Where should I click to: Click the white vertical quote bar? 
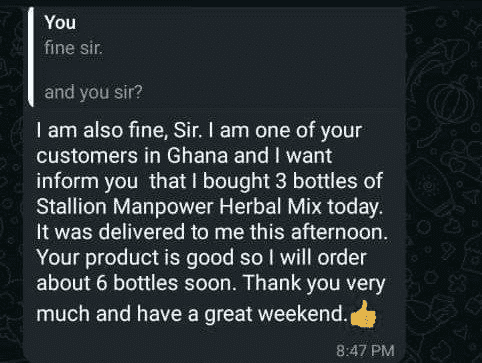pos(31,57)
